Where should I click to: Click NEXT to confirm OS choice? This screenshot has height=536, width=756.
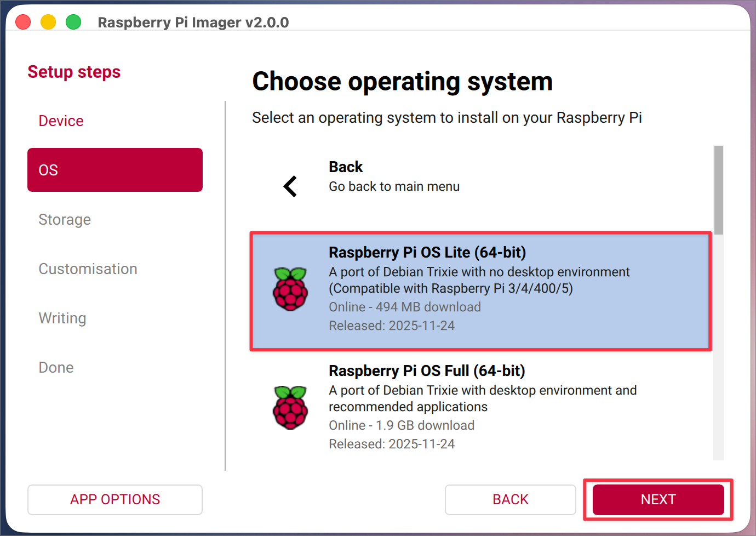click(x=658, y=499)
